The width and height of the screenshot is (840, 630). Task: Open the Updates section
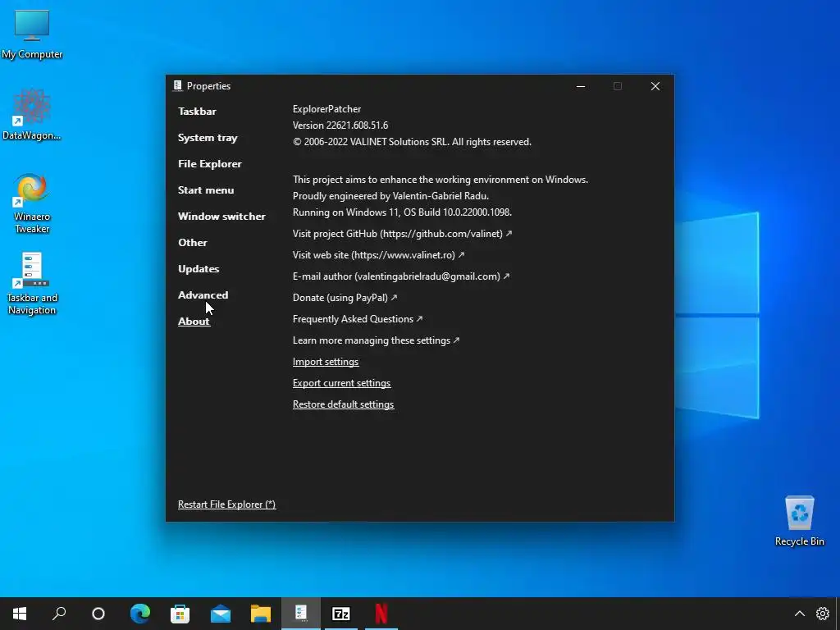[x=199, y=269]
